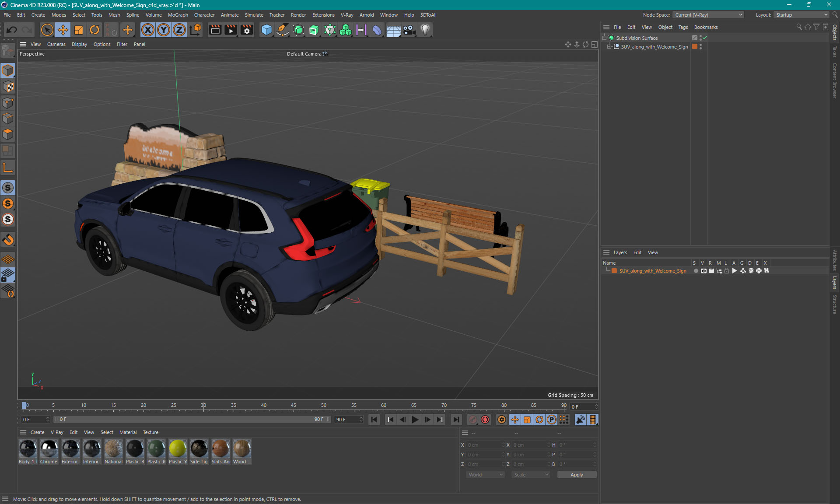Open the Cameras viewport menu

point(56,44)
